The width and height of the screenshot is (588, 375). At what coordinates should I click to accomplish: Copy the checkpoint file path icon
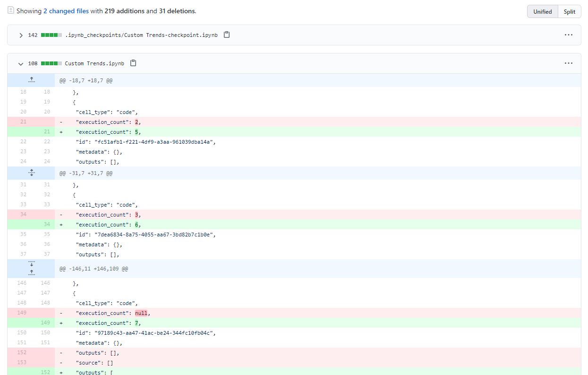[227, 35]
